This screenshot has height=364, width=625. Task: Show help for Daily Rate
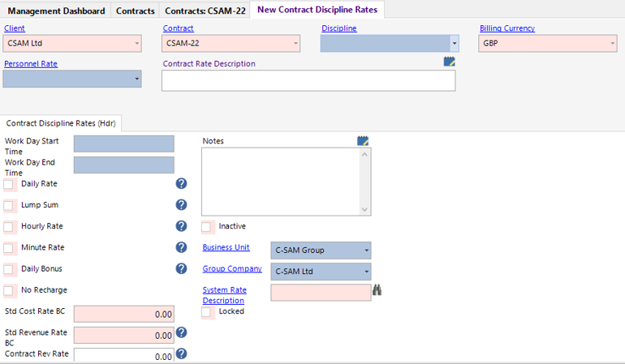(x=181, y=183)
